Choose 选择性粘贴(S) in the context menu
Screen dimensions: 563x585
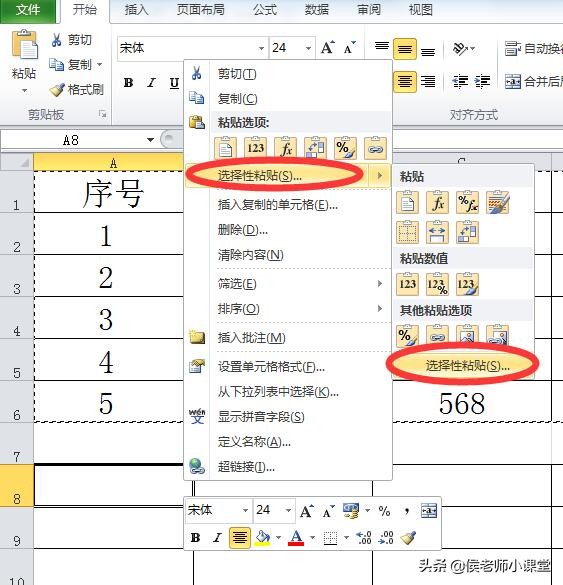pos(288,175)
